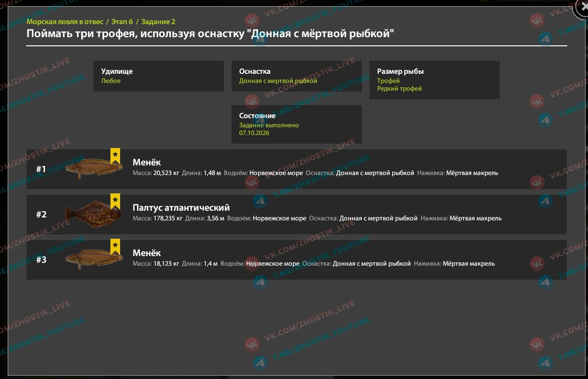Click 'Мёртвая макрель' bait in row #1

(x=472, y=173)
